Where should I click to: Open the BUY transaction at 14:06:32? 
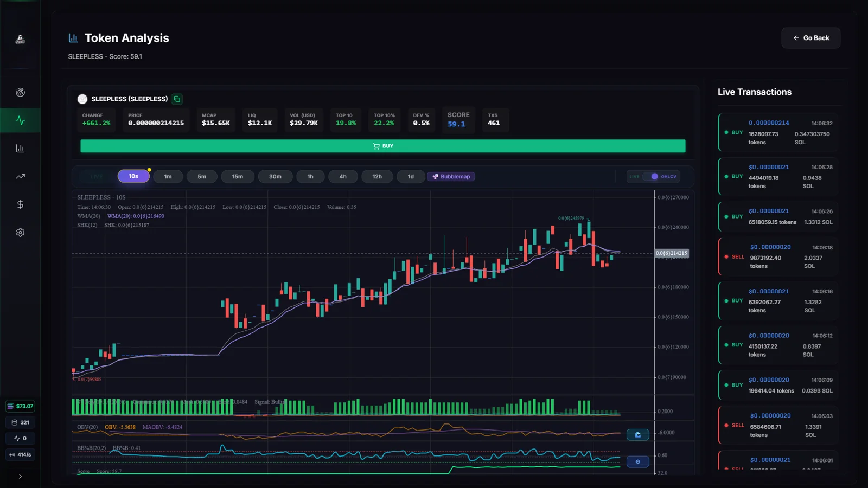tap(778, 132)
